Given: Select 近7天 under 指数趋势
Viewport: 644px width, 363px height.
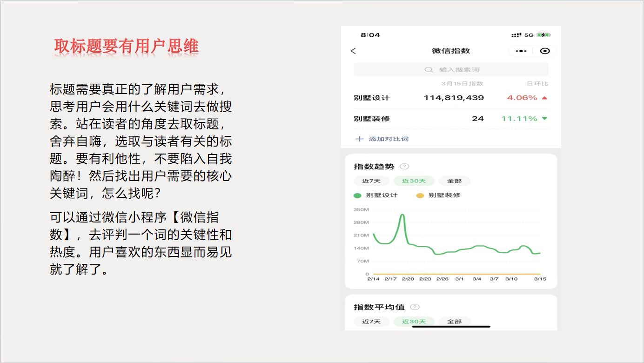Looking at the screenshot, I should tap(371, 181).
